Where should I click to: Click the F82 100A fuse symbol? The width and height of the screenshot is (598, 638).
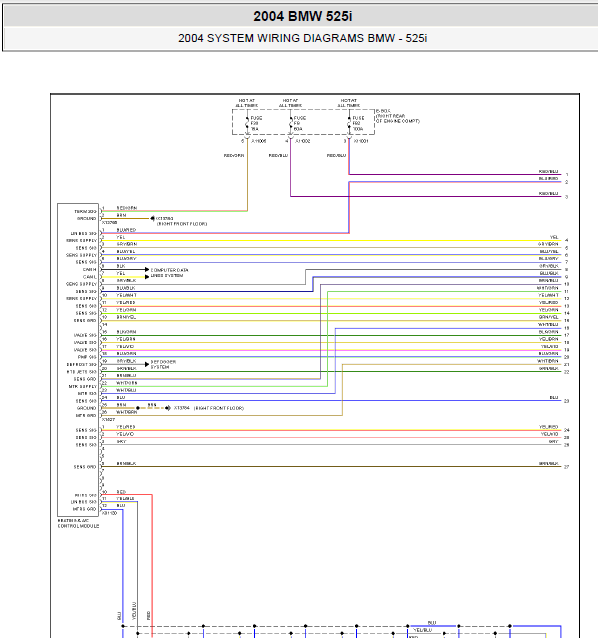tap(349, 123)
